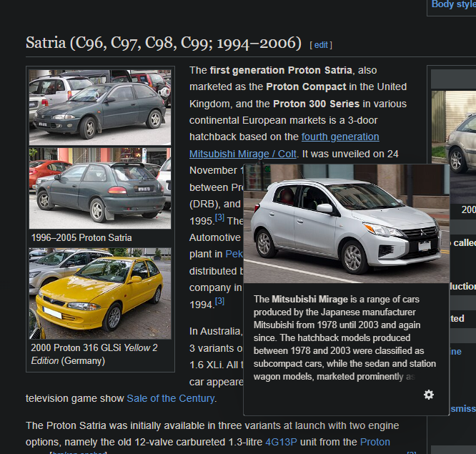The width and height of the screenshot is (476, 454).
Task: Open the Pek link after 'plant in'
Action: click(234, 254)
